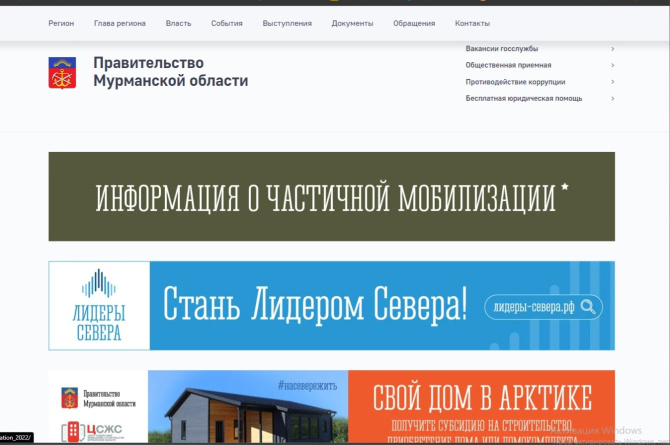Screen dimensions: 670x445
Task: Click the magnifier icon in лидеры-севера.рф box
Action: tap(591, 307)
